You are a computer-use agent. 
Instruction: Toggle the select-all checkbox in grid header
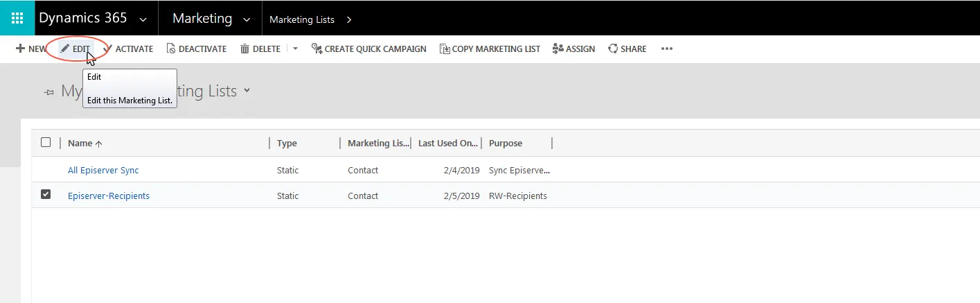pos(46,142)
